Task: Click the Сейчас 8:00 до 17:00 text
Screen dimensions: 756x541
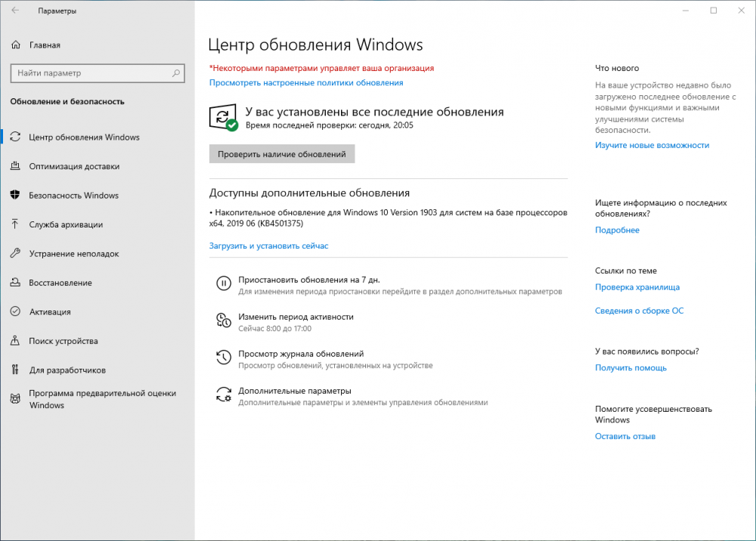Action: (x=275, y=329)
